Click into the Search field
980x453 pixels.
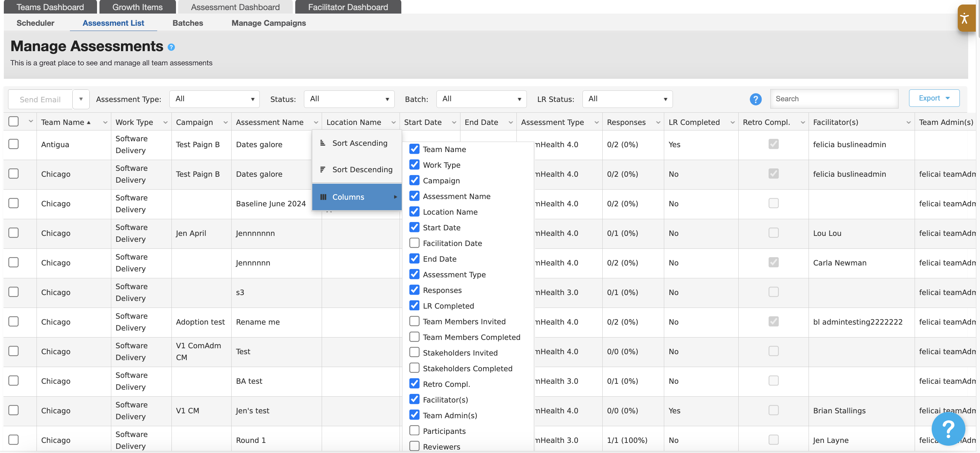[x=834, y=99]
